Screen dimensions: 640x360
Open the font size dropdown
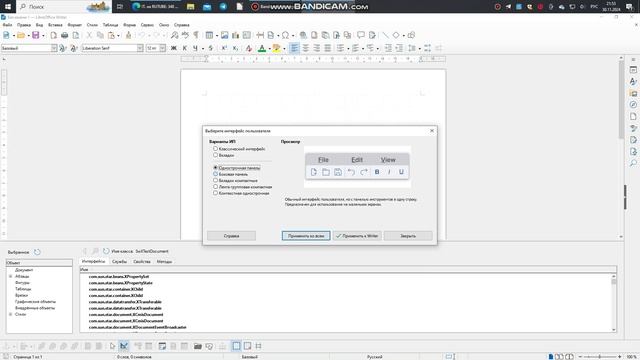[162, 48]
